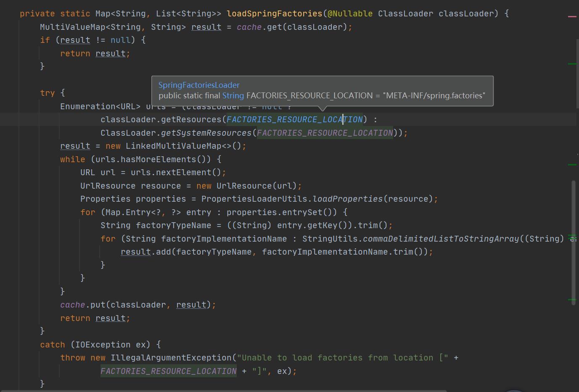Click the "Unable to load factories" string literal

click(x=343, y=358)
